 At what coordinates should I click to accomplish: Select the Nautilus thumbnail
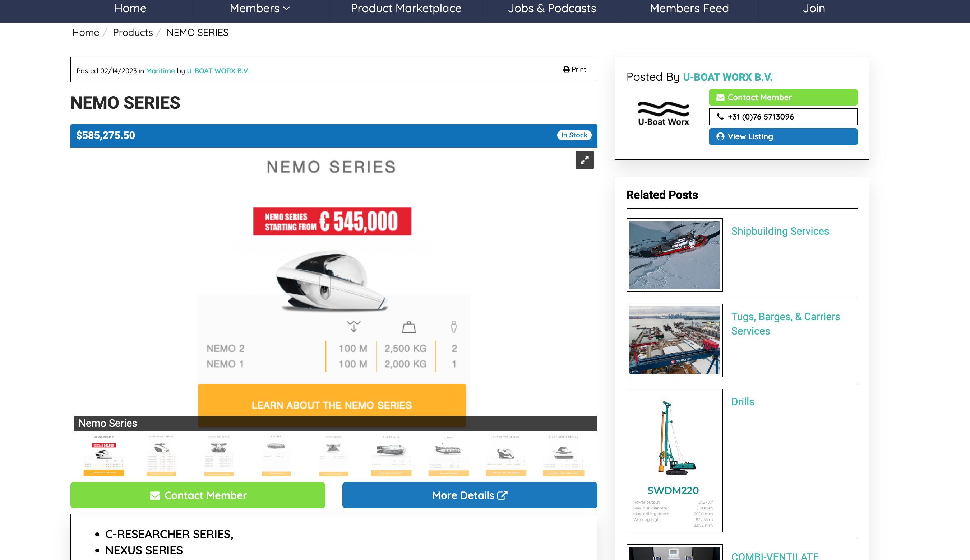coord(276,456)
